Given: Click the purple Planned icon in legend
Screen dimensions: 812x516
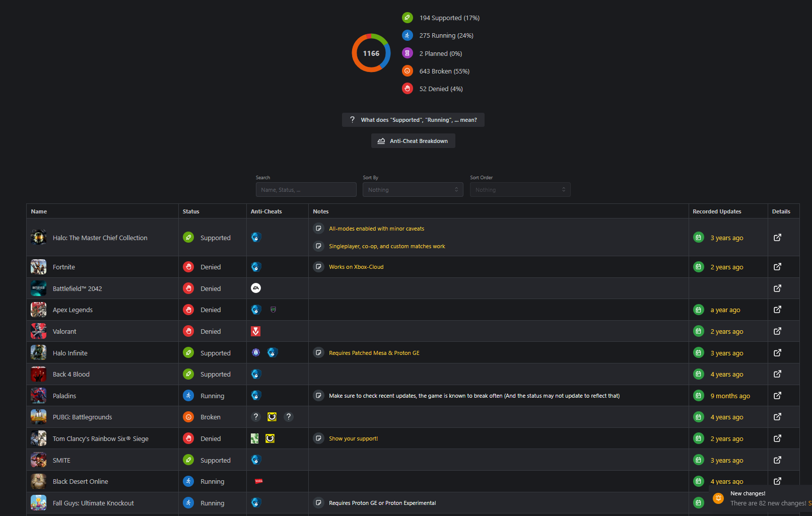Looking at the screenshot, I should pos(408,53).
